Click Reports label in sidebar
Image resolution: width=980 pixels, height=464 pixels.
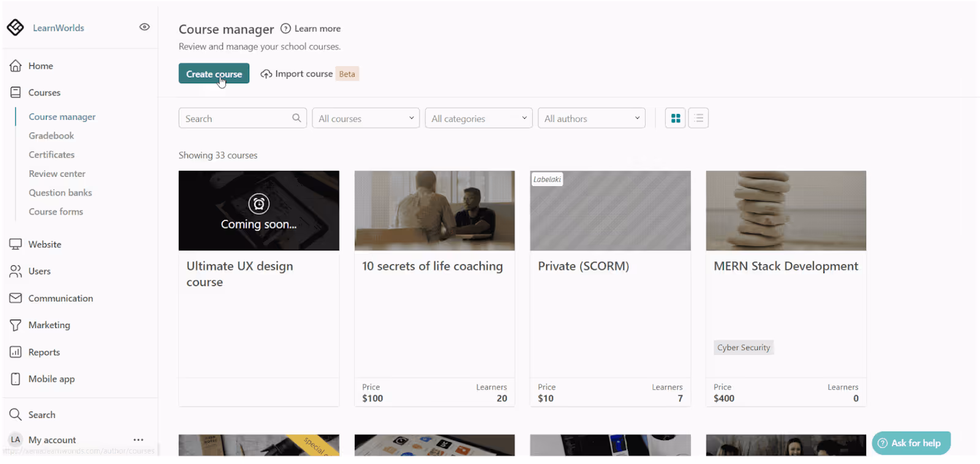point(44,352)
